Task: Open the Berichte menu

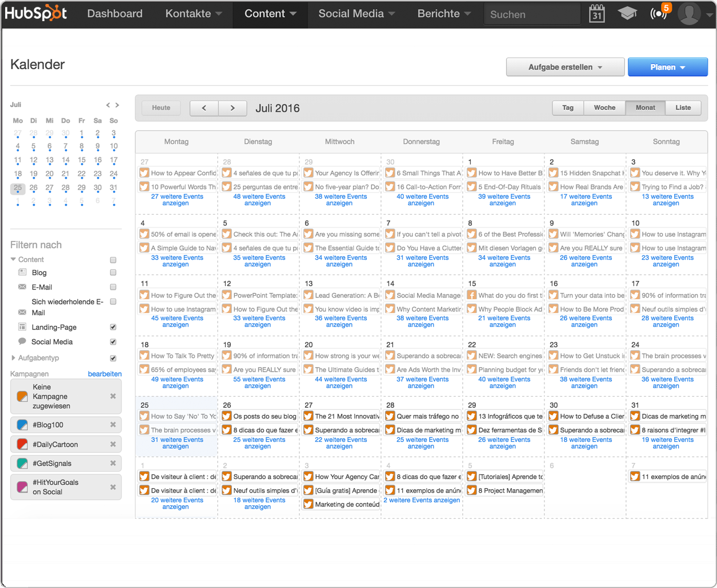Action: point(443,14)
